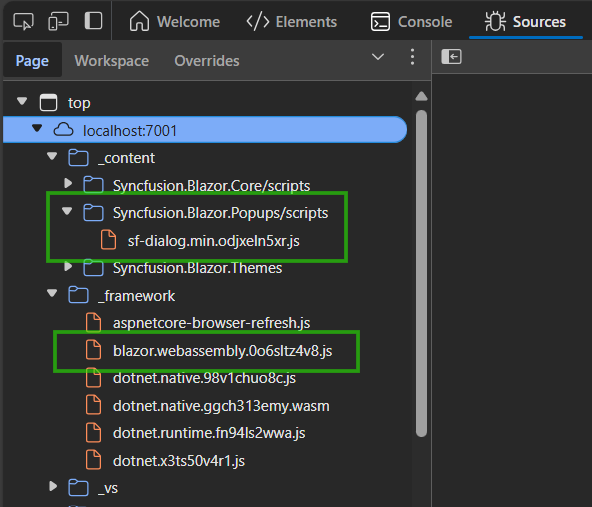Click the top frame window icon
Image resolution: width=592 pixels, height=507 pixels.
point(48,103)
